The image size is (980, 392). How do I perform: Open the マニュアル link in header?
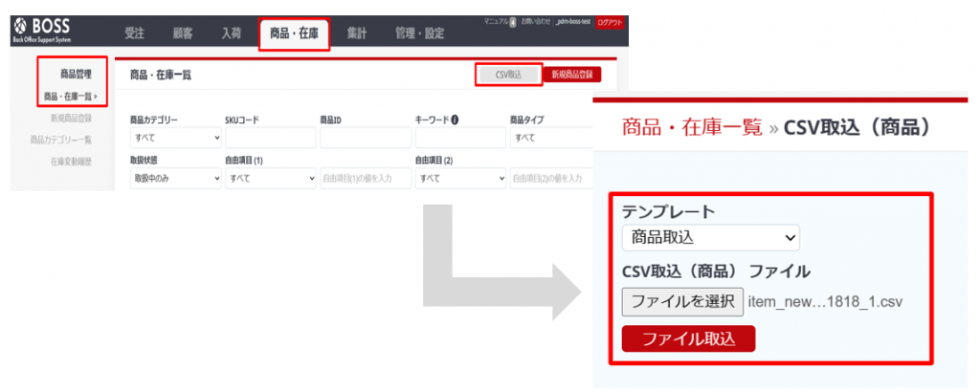click(x=496, y=22)
